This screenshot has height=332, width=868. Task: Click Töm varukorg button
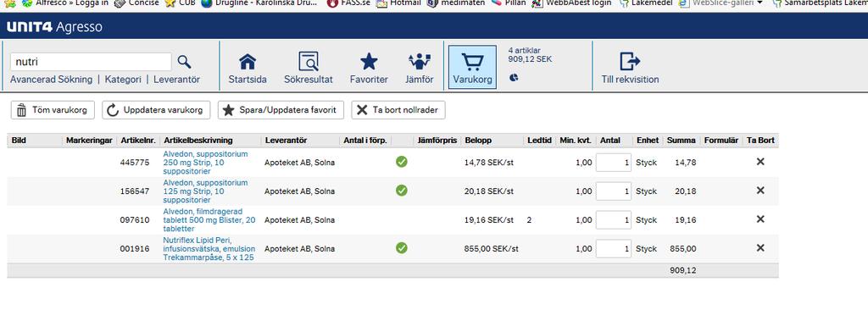53,110
